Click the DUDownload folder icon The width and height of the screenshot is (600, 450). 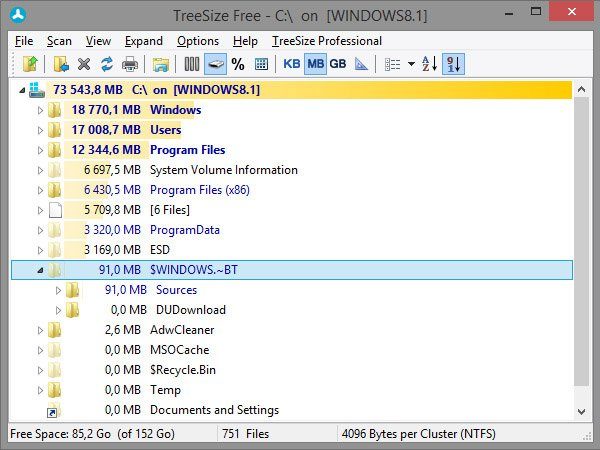click(x=72, y=310)
